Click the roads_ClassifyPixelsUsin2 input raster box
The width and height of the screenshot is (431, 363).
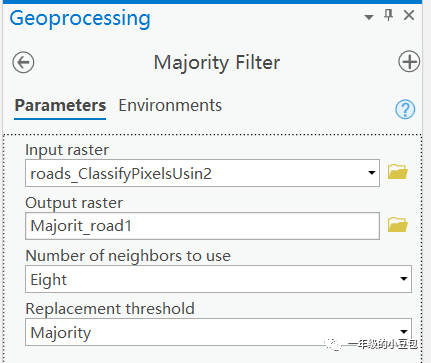pyautogui.click(x=202, y=173)
